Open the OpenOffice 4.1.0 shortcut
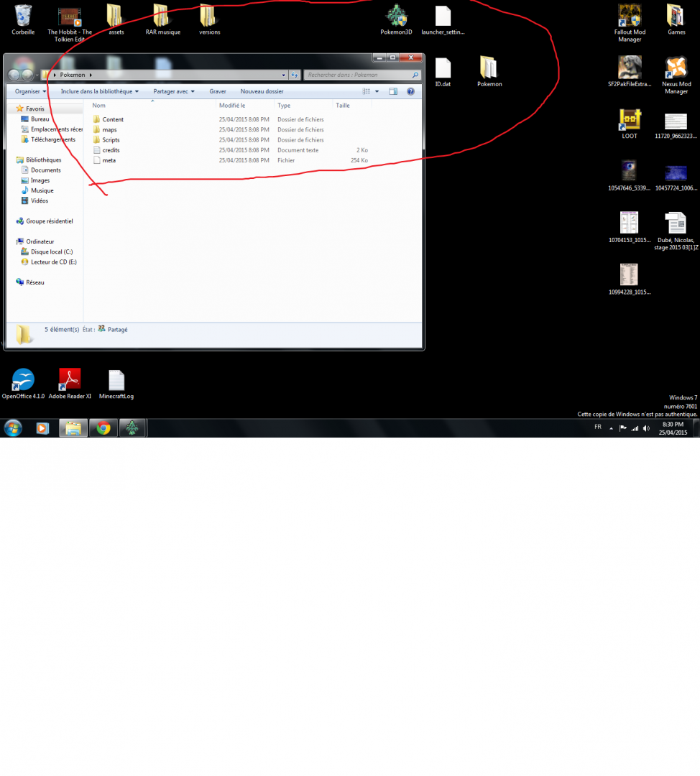 [x=23, y=384]
